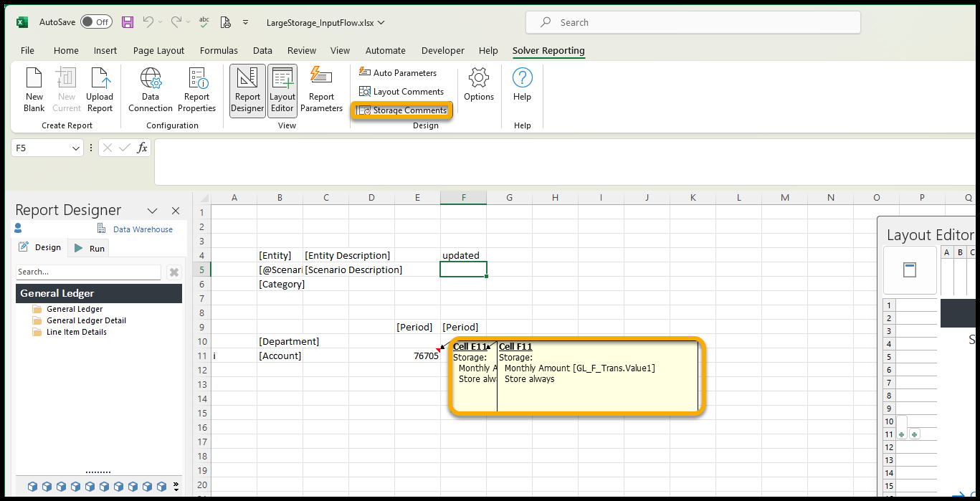The height and width of the screenshot is (501, 980).
Task: Click Auto Parameters button
Action: point(398,73)
